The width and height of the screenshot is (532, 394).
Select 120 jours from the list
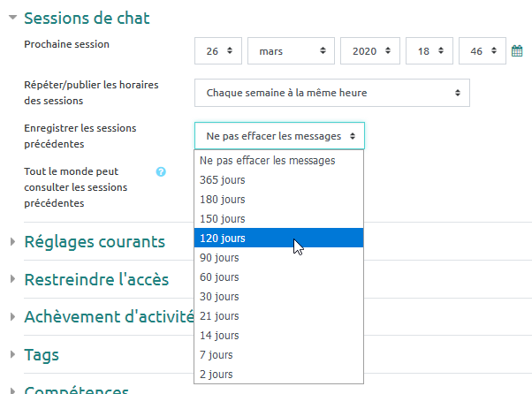pyautogui.click(x=223, y=239)
